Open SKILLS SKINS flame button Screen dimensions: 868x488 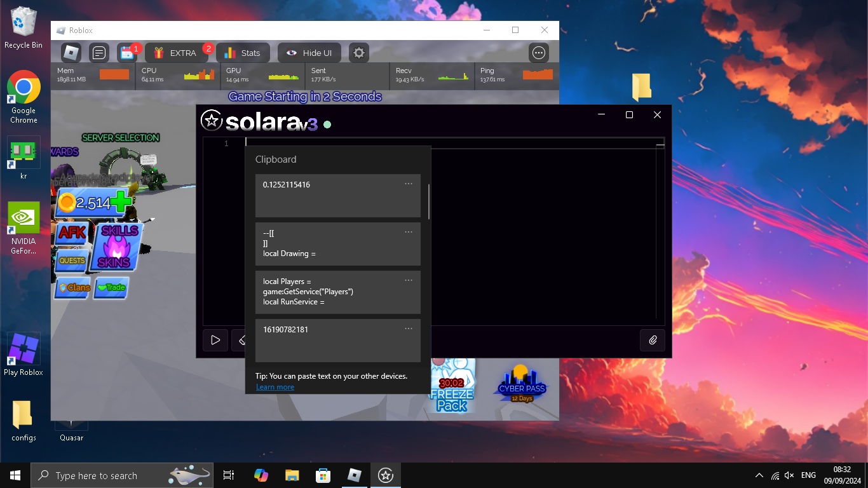[x=116, y=247]
